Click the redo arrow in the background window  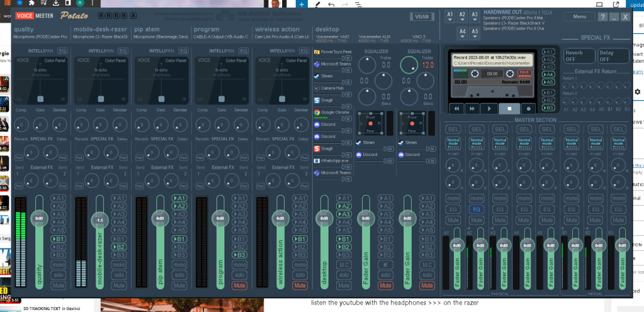pyautogui.click(x=344, y=4)
